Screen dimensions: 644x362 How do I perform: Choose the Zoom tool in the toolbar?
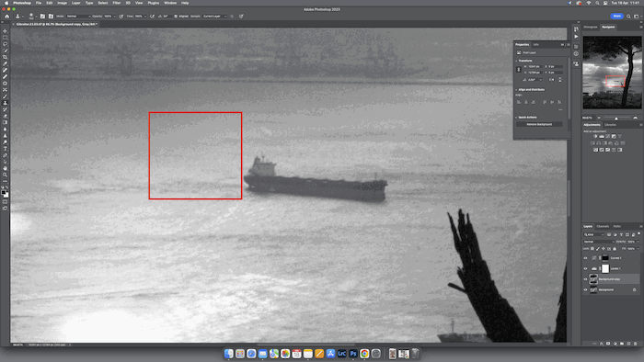[x=5, y=175]
